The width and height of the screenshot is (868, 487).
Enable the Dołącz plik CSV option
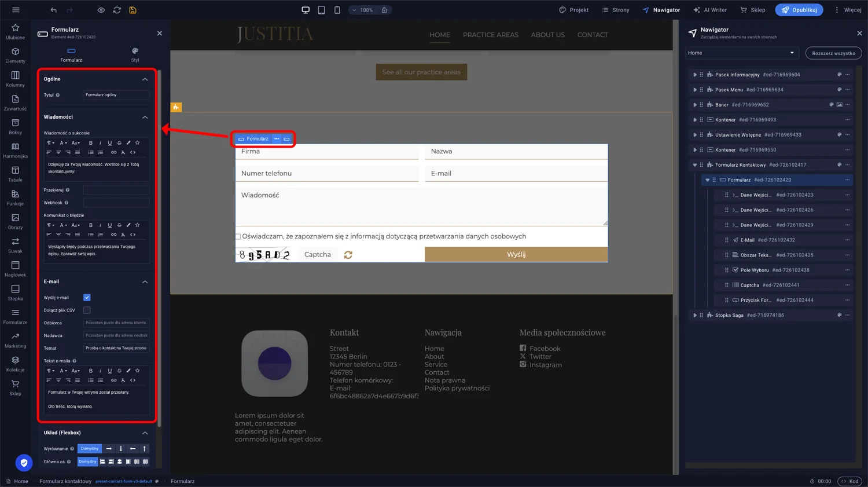pyautogui.click(x=87, y=310)
